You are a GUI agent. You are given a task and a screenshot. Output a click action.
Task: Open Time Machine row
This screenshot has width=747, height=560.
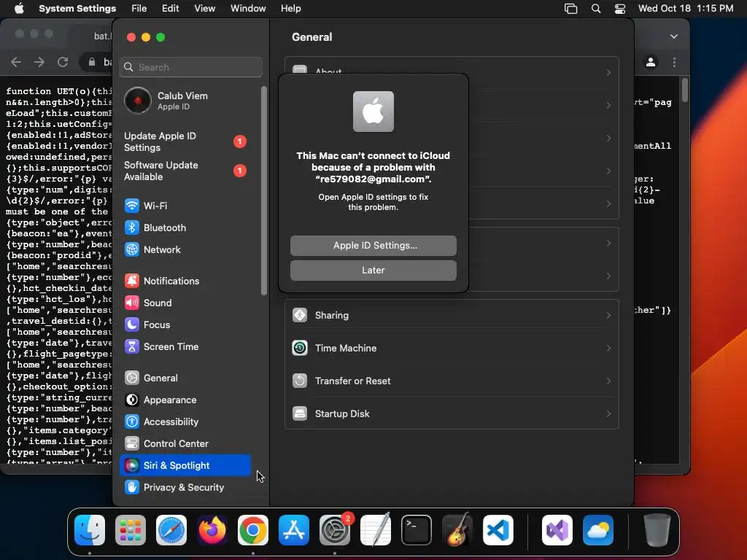(452, 348)
